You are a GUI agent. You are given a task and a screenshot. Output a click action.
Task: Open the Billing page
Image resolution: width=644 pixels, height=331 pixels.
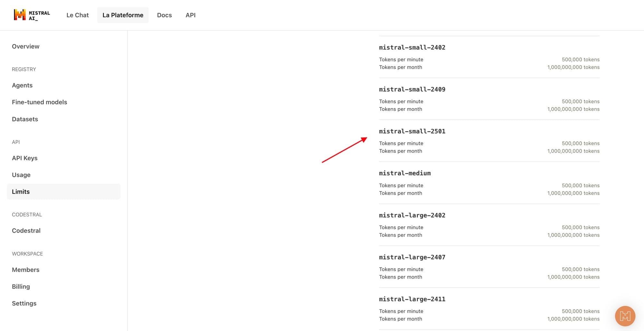pos(21,286)
